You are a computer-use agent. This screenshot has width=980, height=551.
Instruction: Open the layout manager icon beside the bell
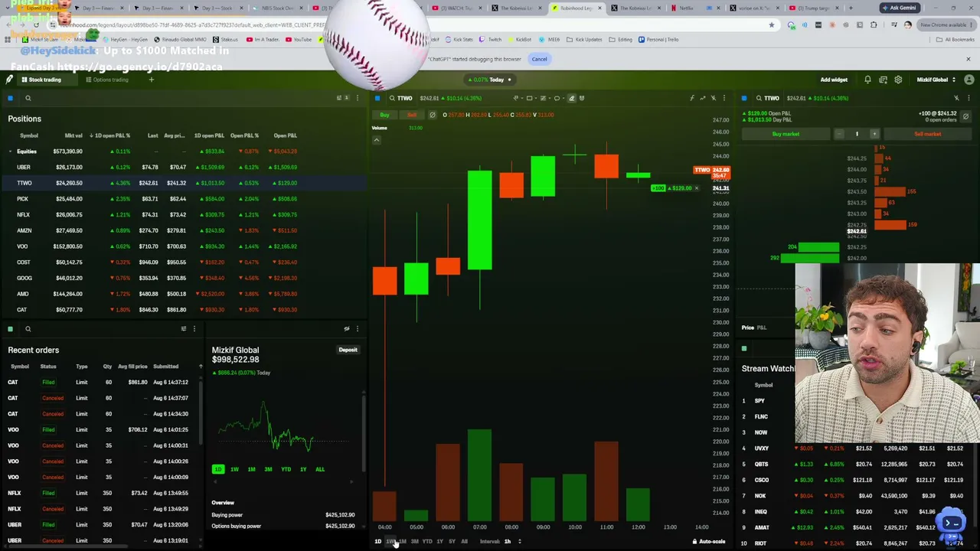pyautogui.click(x=883, y=80)
